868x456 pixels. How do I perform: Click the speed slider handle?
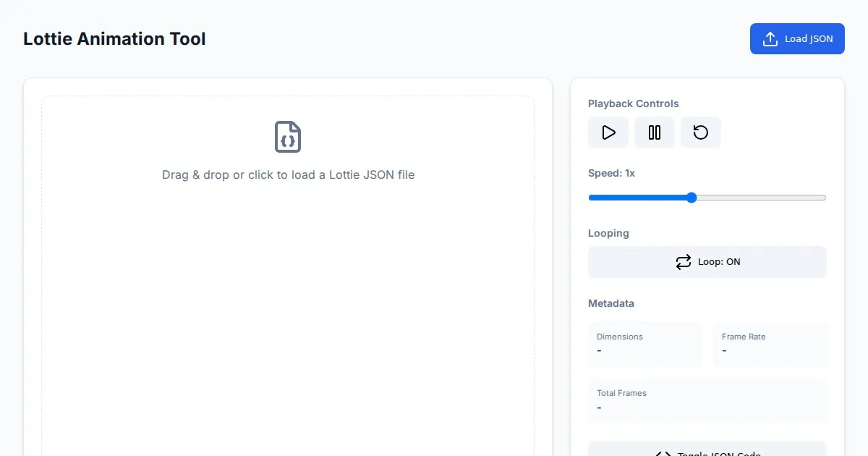click(692, 198)
